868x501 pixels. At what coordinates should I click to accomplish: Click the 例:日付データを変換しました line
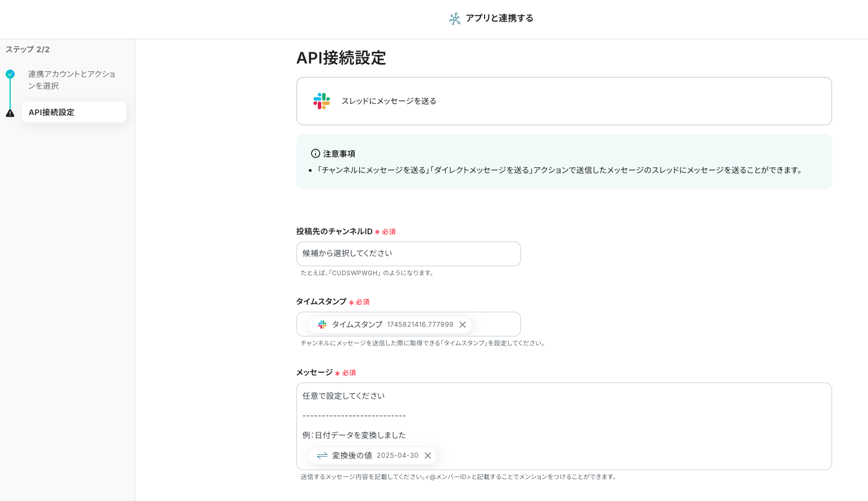click(x=354, y=435)
